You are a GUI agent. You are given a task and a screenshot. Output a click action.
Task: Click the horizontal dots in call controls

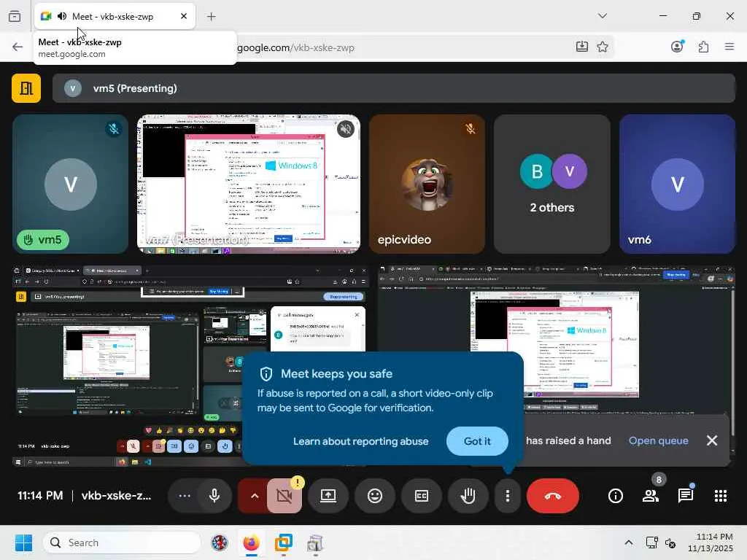coord(185,496)
